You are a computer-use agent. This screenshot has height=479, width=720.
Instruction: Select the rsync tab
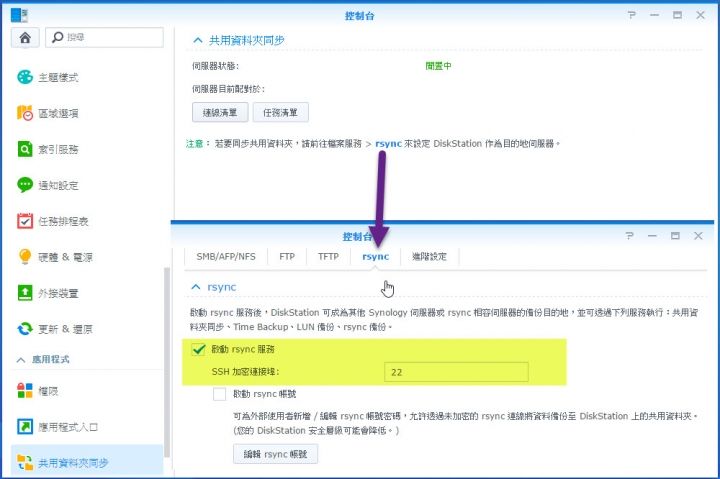tap(376, 257)
